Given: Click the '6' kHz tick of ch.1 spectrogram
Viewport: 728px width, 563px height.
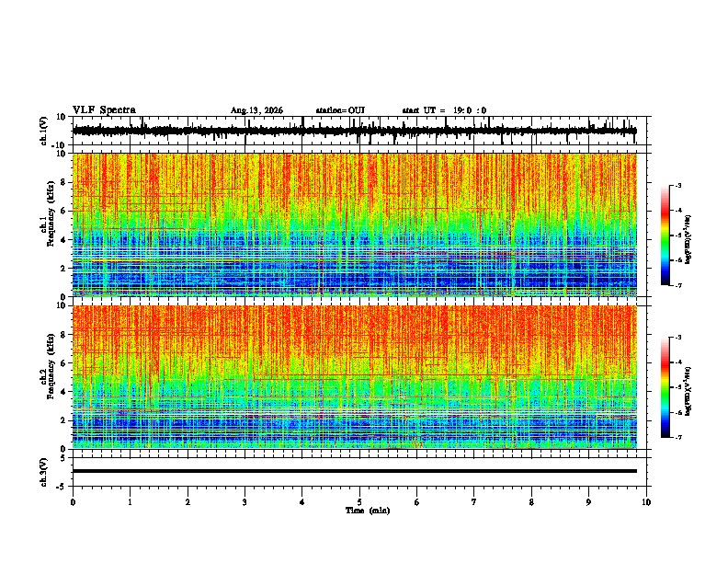Looking at the screenshot, I should tap(63, 211).
